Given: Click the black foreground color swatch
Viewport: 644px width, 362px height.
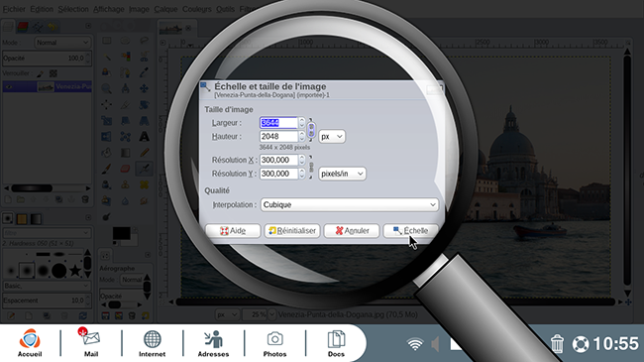Looking at the screenshot, I should pos(121,234).
